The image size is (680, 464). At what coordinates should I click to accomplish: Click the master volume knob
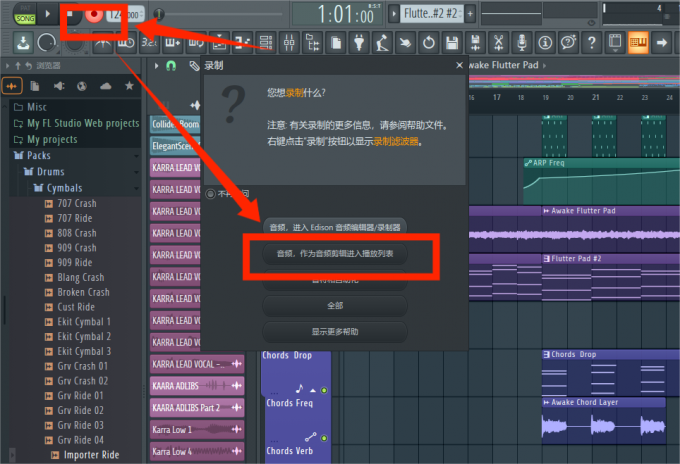pos(47,42)
